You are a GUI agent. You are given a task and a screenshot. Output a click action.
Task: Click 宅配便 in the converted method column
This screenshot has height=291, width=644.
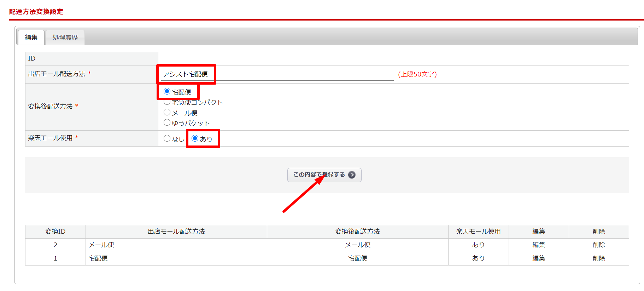(x=358, y=258)
